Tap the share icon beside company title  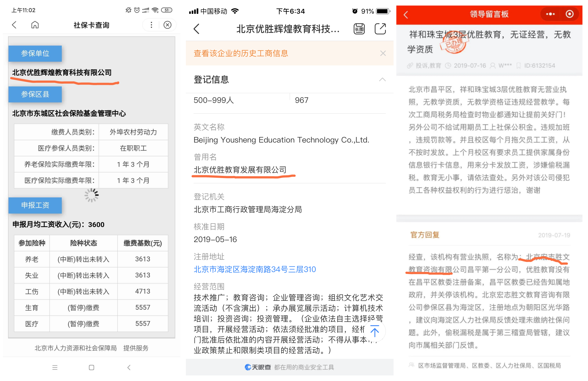pyautogui.click(x=380, y=29)
